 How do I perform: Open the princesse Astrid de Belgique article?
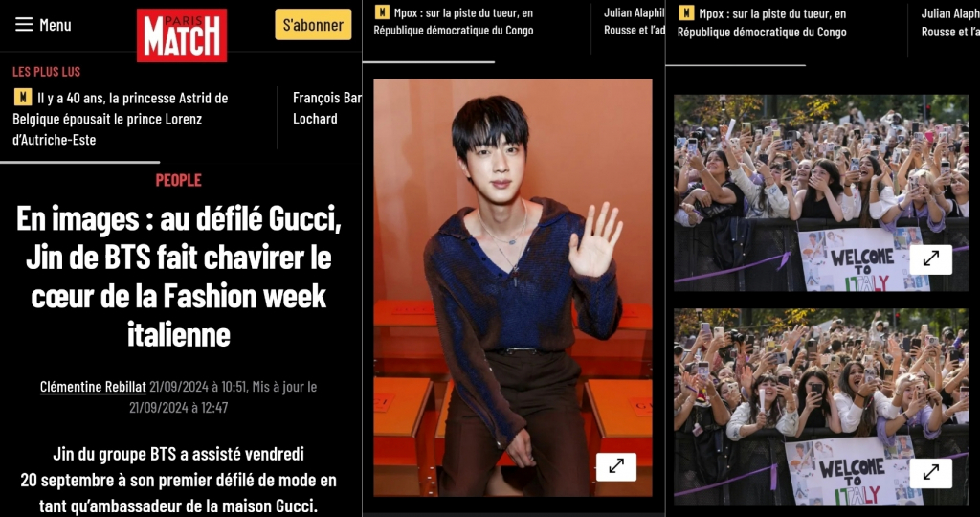121,119
